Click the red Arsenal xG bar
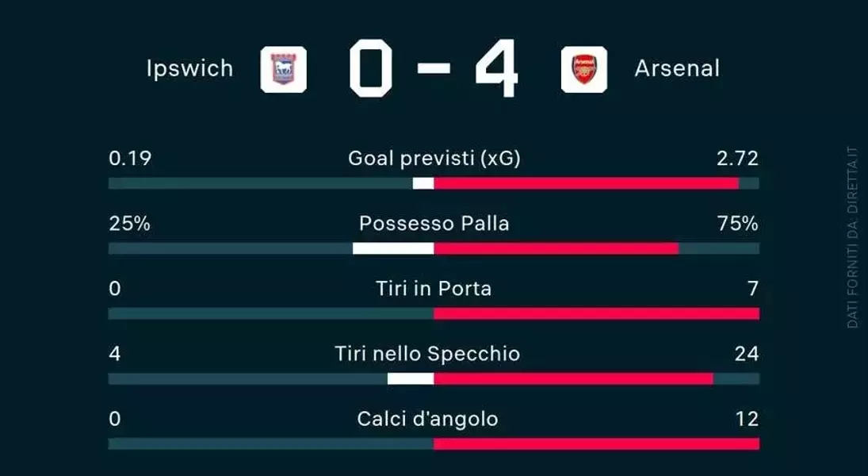868x476 pixels. 587,183
